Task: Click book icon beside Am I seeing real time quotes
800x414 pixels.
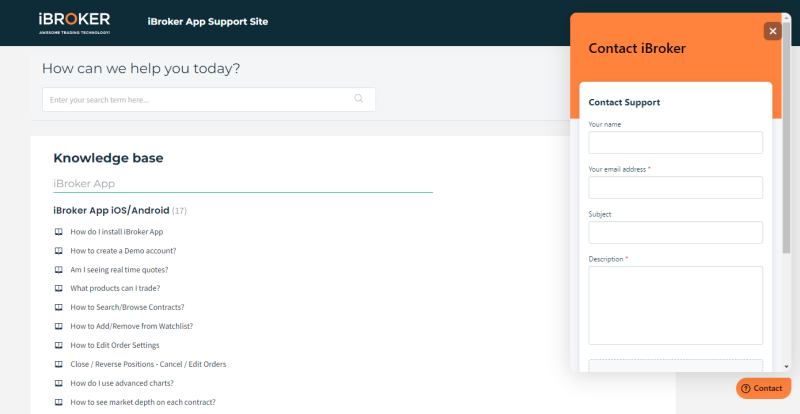Action: pos(59,270)
